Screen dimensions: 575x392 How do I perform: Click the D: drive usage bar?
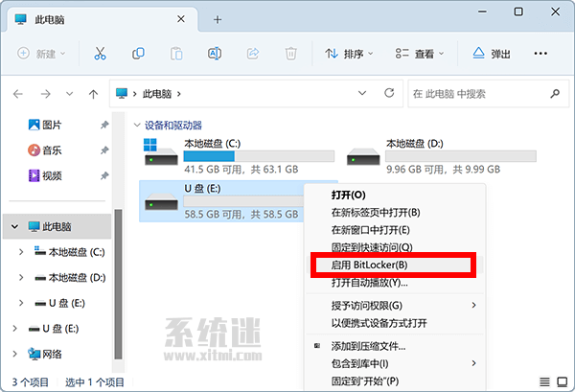461,156
